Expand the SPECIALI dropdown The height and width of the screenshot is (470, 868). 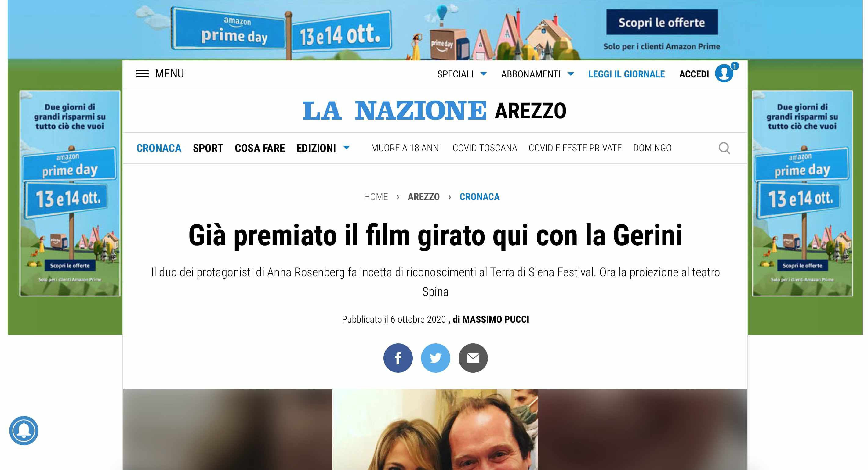[x=462, y=74]
